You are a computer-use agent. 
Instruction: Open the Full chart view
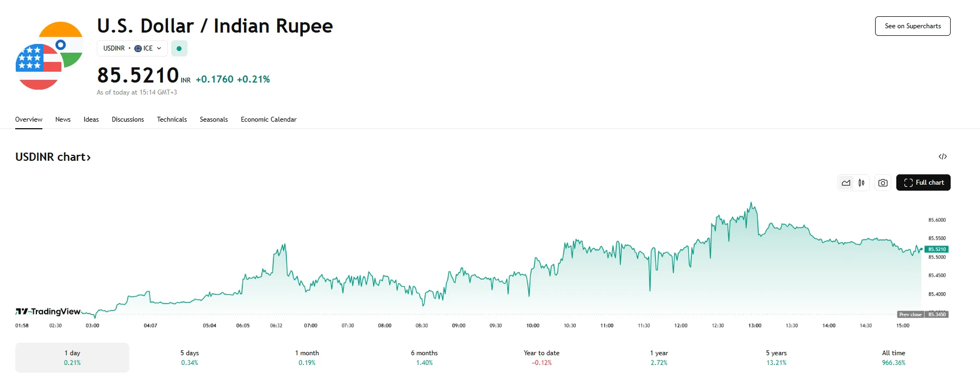[923, 182]
